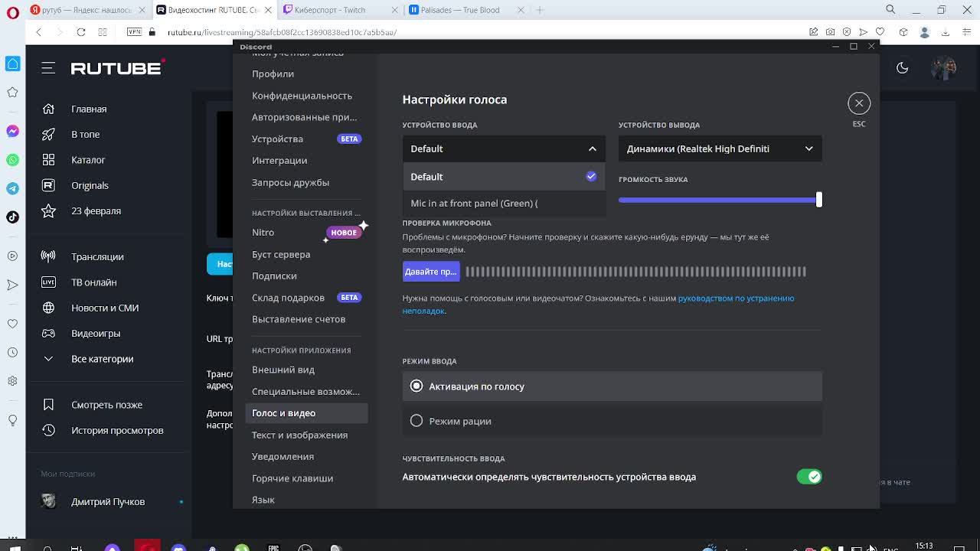Open Telegram in Opera sidebar
The width and height of the screenshot is (980, 551).
pos(12,188)
